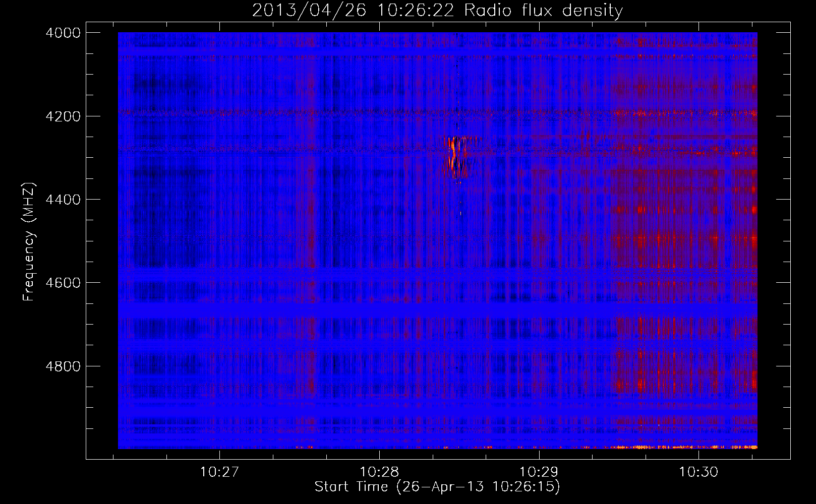This screenshot has height=504, width=816.
Task: Click the 10:28 time tick label
Action: (x=379, y=472)
